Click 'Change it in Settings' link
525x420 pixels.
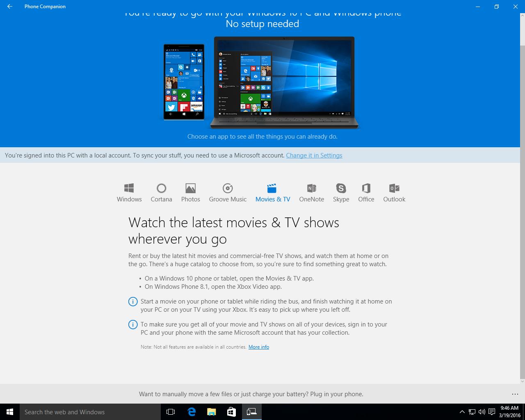(314, 155)
